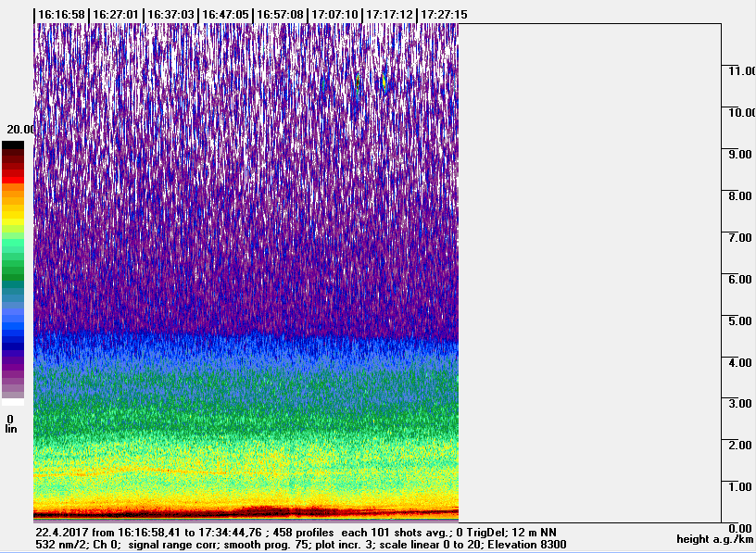756x553 pixels.
Task: Click the 9.00 height axis label
Action: [739, 155]
